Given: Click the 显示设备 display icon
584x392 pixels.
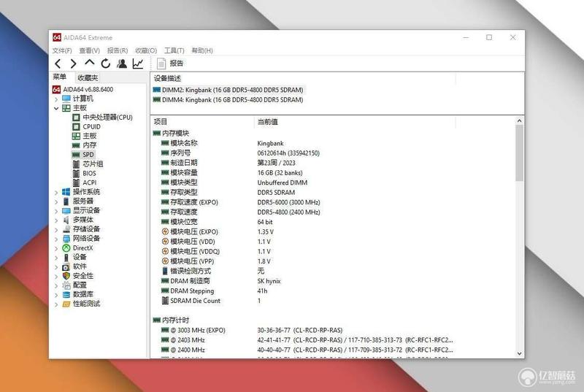Looking at the screenshot, I should pyautogui.click(x=66, y=210).
